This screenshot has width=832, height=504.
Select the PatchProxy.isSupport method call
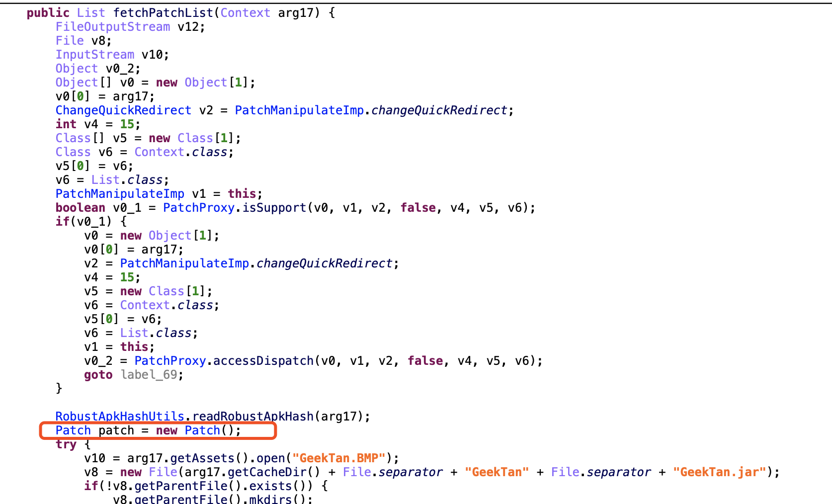tap(239, 208)
